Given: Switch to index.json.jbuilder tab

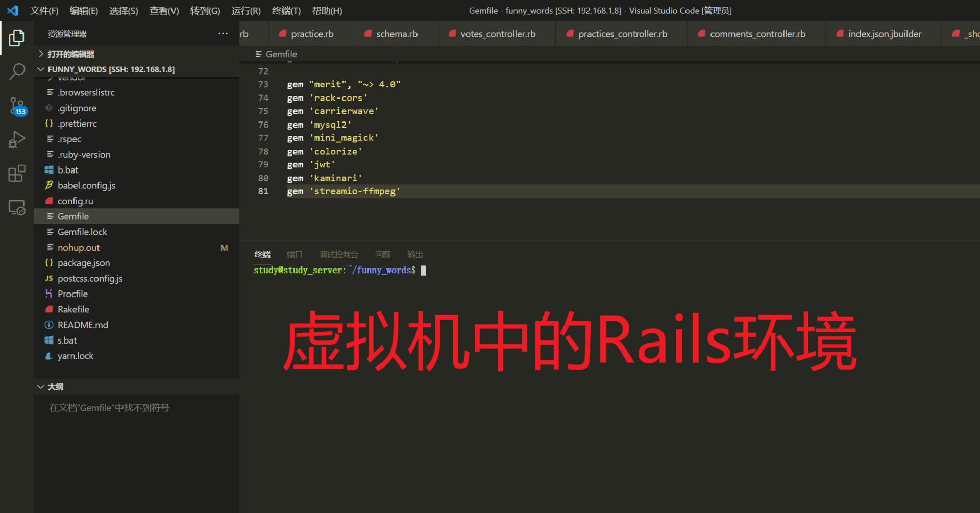Looking at the screenshot, I should pyautogui.click(x=884, y=34).
